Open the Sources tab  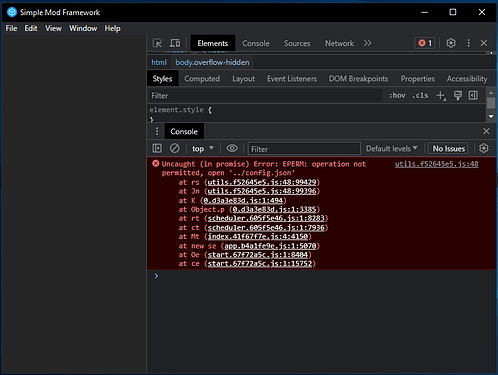(297, 43)
